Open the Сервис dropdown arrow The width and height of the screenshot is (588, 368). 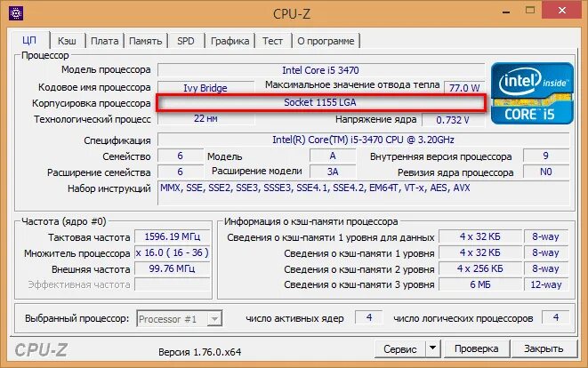[x=432, y=348]
